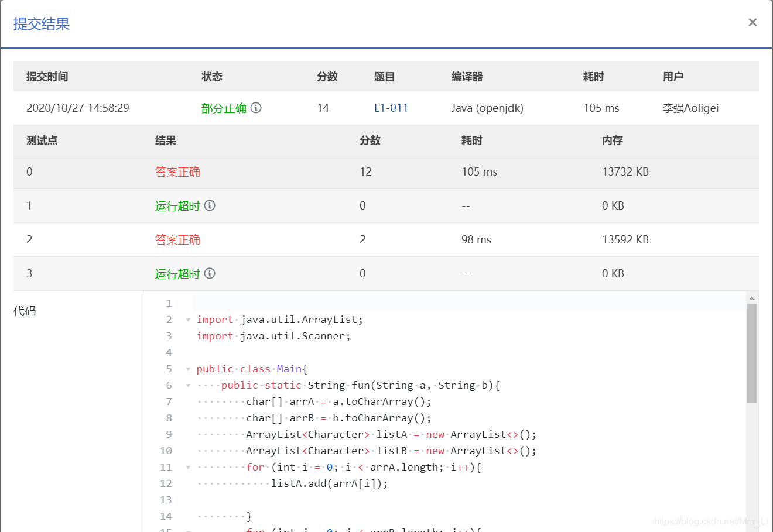Click 测试点 column header

(x=42, y=140)
